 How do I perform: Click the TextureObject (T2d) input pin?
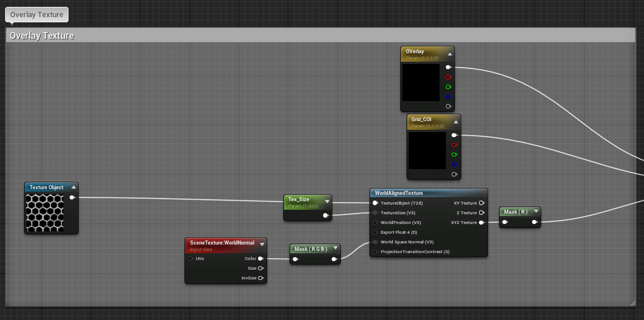375,203
